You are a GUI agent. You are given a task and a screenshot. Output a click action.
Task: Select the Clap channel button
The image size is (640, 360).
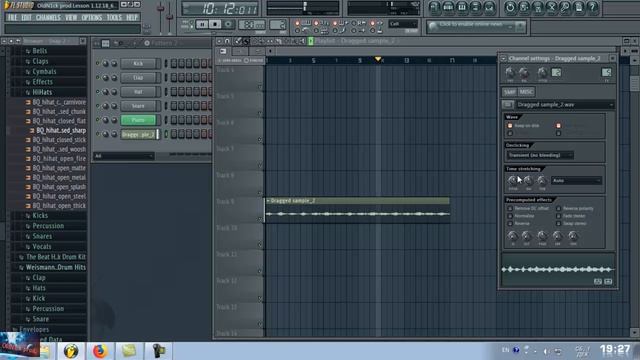138,78
